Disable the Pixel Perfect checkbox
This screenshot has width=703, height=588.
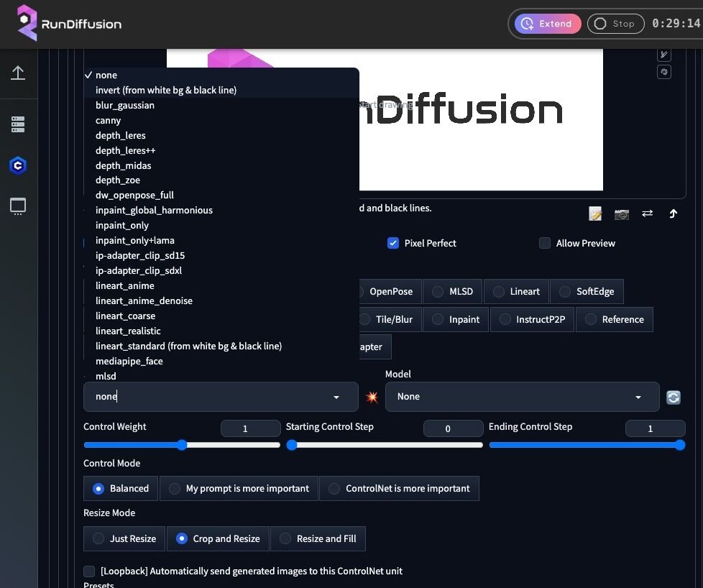[392, 243]
